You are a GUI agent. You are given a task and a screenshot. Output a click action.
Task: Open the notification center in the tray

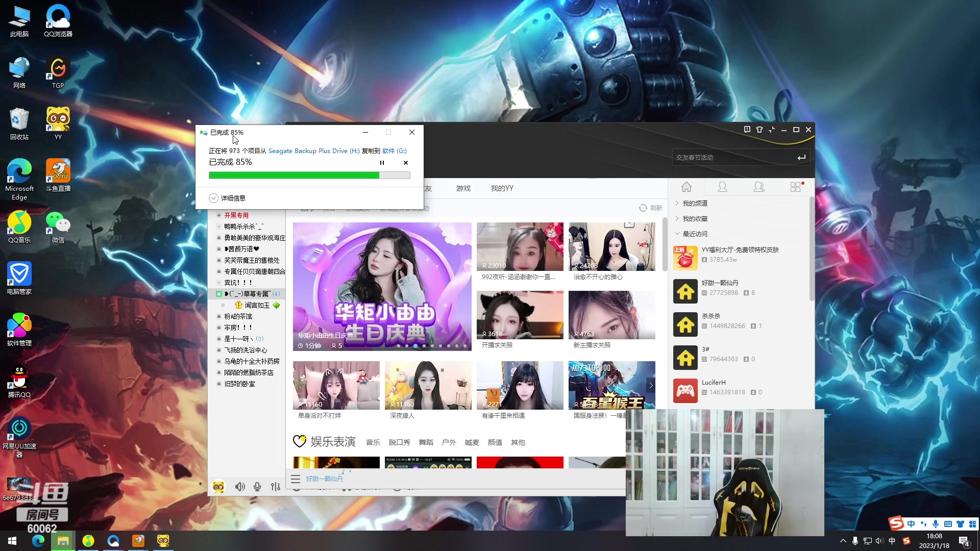pyautogui.click(x=964, y=541)
